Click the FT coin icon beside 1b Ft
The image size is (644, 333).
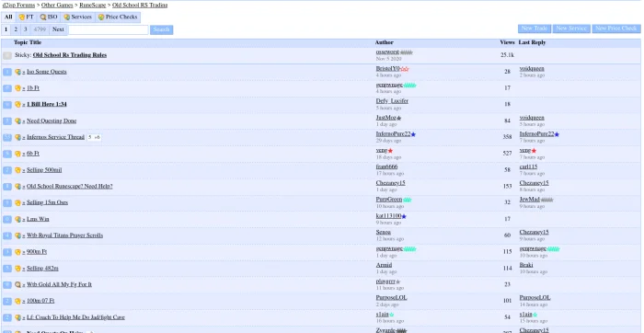tap(17, 88)
